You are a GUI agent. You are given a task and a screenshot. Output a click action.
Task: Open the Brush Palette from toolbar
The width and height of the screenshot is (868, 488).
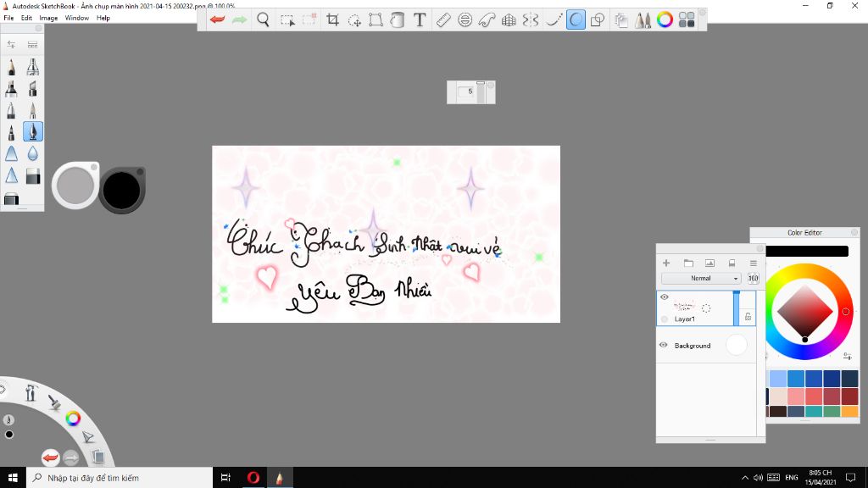(x=643, y=20)
